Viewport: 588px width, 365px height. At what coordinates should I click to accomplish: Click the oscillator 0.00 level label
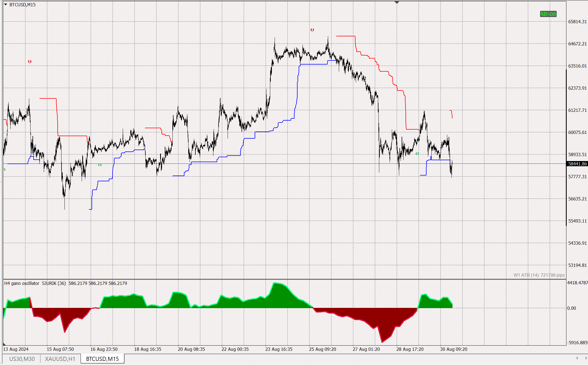pyautogui.click(x=572, y=308)
